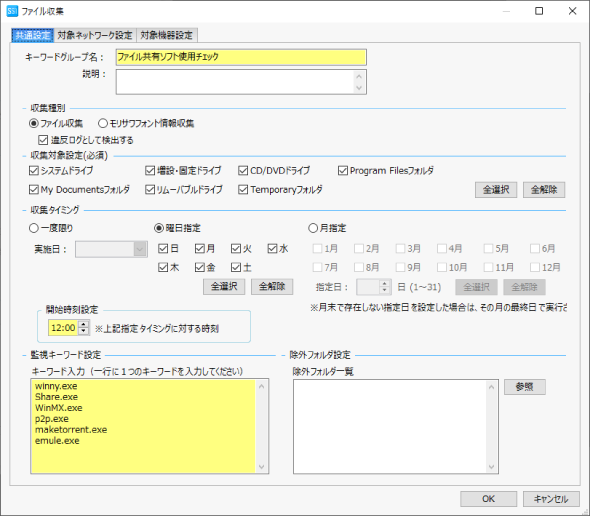Open 対象ネットワーク設定 tab
Image resolution: width=590 pixels, height=516 pixels.
click(x=95, y=35)
